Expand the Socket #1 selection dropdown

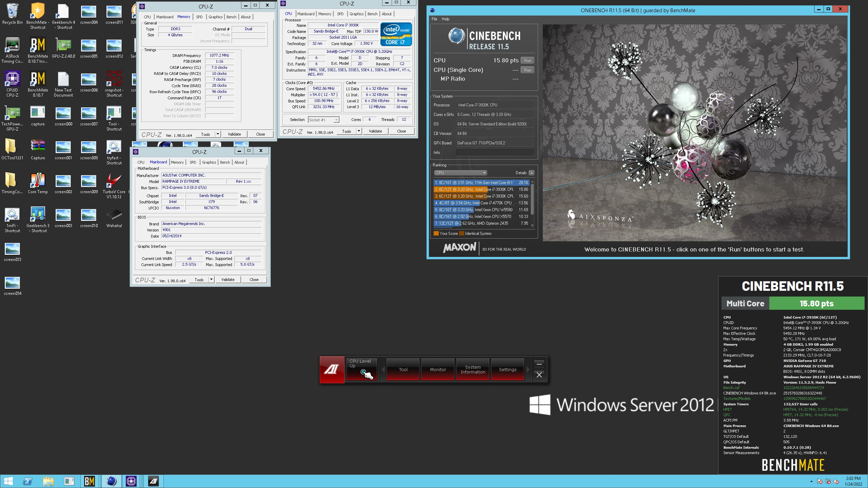(x=336, y=120)
